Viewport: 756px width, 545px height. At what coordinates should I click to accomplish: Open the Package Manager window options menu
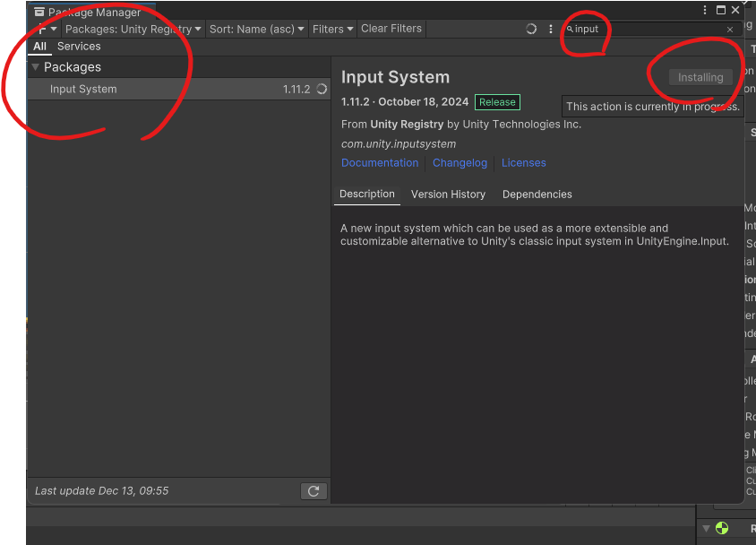pos(705,10)
